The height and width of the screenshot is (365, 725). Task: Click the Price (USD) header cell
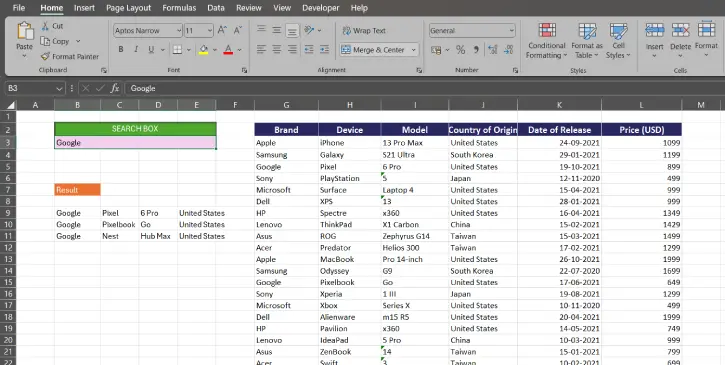[641, 130]
